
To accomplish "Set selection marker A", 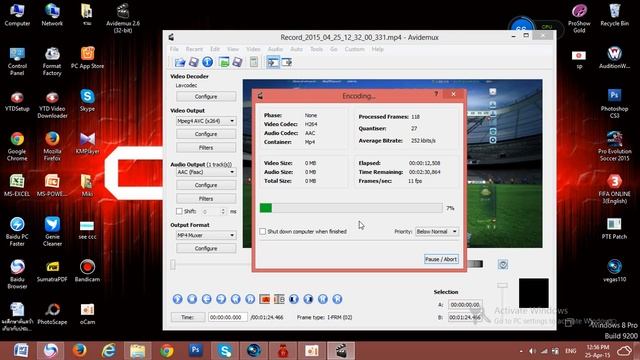I will click(x=264, y=299).
